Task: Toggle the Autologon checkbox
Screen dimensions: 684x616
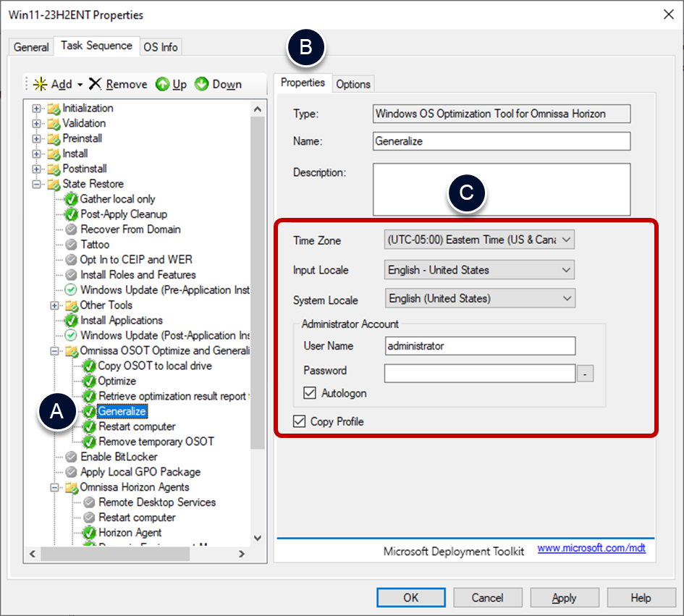Action: coord(310,394)
